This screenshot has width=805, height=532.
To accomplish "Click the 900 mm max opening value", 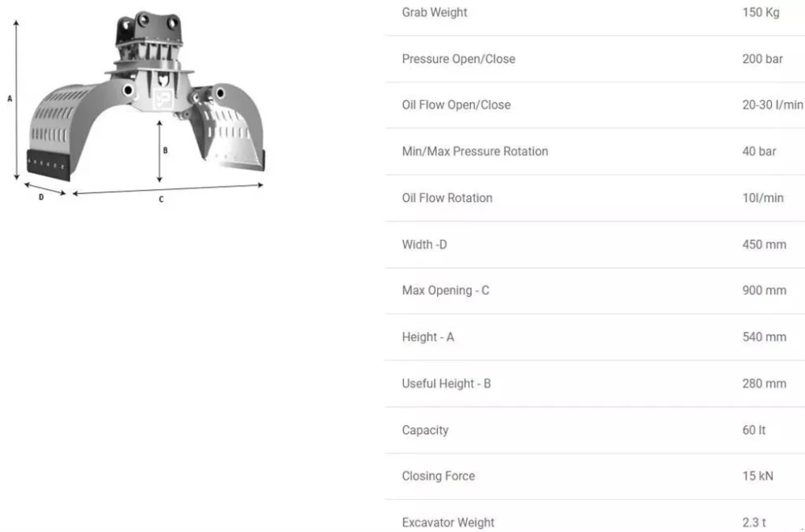I will click(763, 291).
